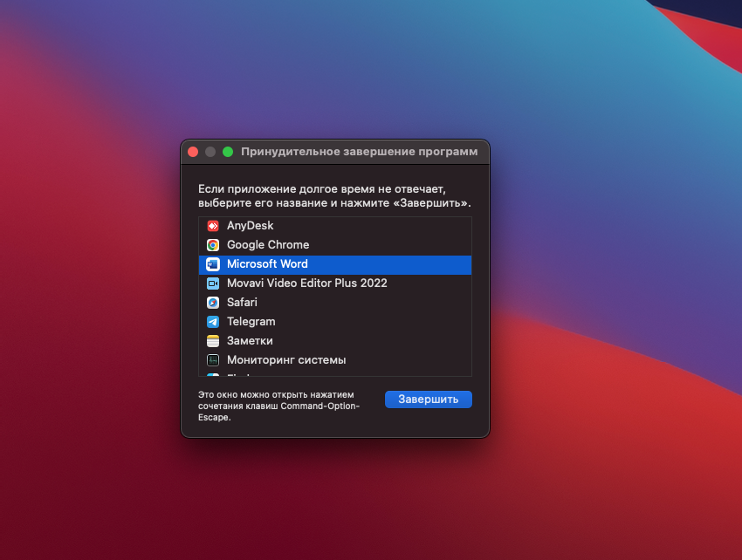This screenshot has width=742, height=560.
Task: Click the green zoom window button
Action: (x=228, y=152)
